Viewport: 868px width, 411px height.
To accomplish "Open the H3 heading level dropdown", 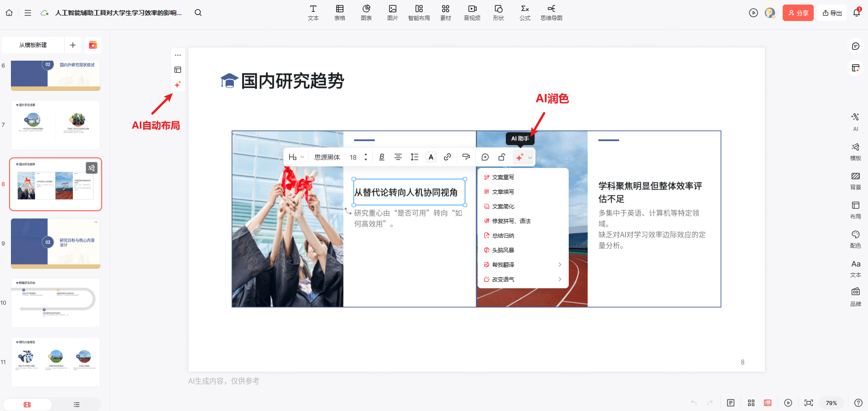I will 296,157.
